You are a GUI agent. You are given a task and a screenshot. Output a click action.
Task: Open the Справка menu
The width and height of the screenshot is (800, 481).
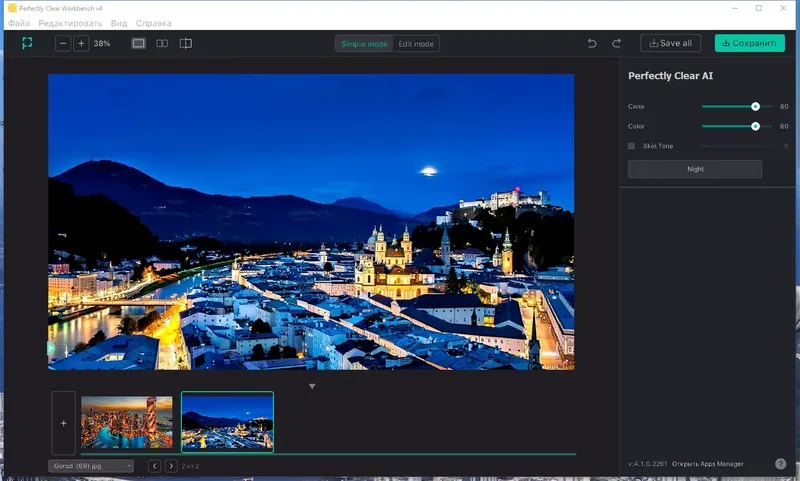(x=153, y=23)
